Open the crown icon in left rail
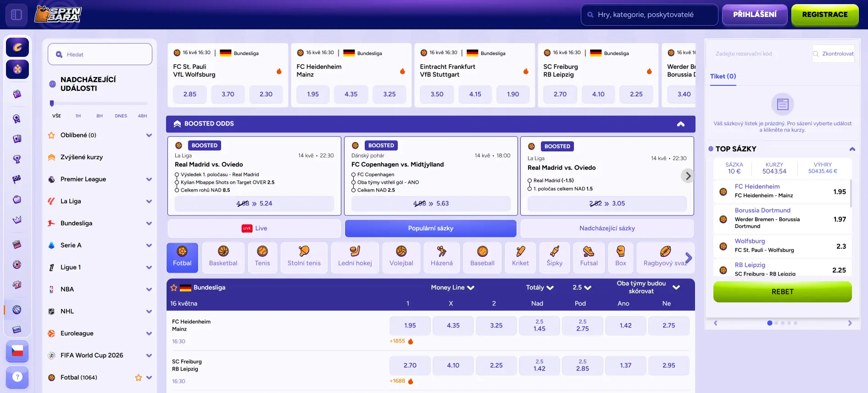 point(17,220)
